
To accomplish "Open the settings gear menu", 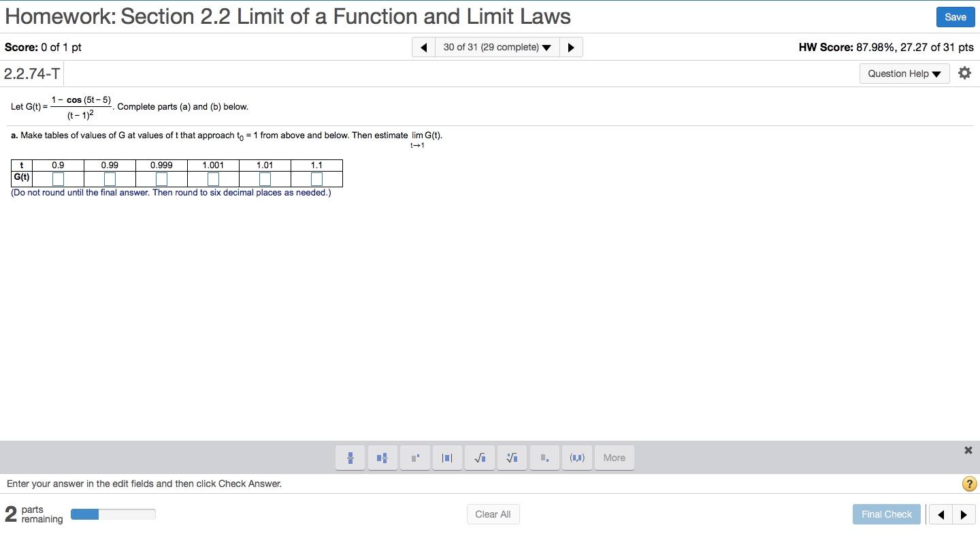I will 965,73.
